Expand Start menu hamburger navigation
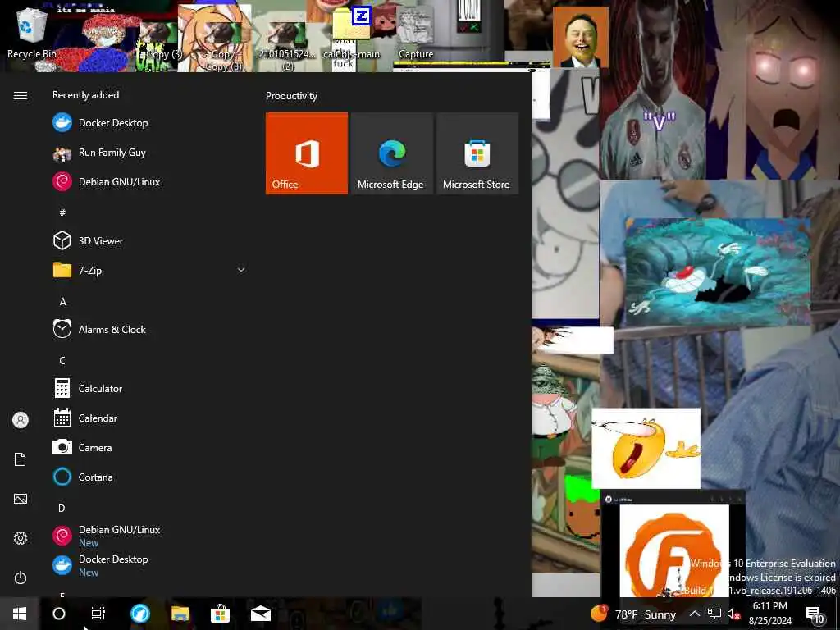Screen dimensions: 840x630 pyautogui.click(x=21, y=95)
